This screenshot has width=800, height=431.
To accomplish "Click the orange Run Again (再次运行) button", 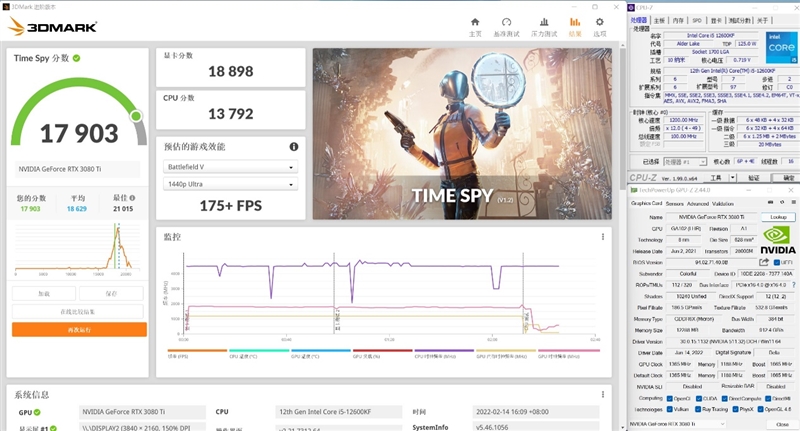I will pos(79,329).
